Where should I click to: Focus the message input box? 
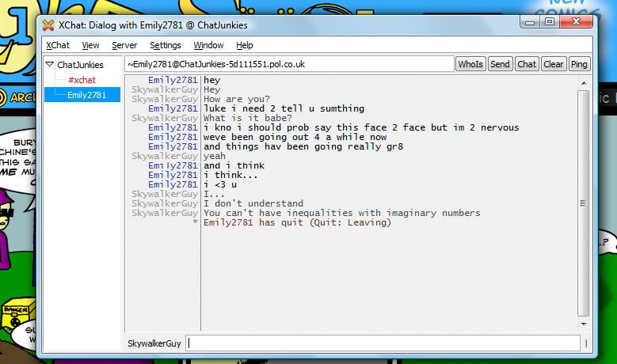(x=383, y=343)
